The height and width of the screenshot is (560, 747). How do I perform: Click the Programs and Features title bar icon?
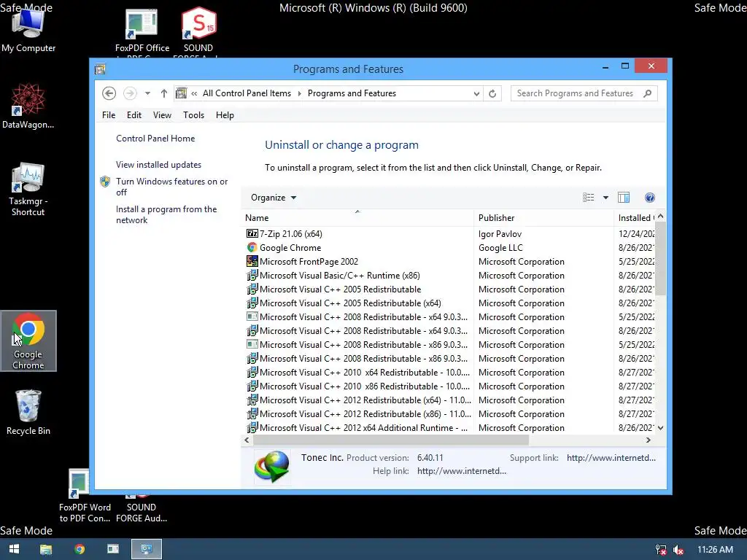tap(100, 69)
